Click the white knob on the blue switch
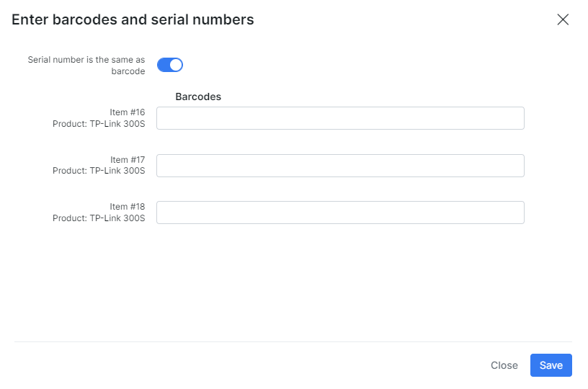The image size is (588, 389). [176, 65]
